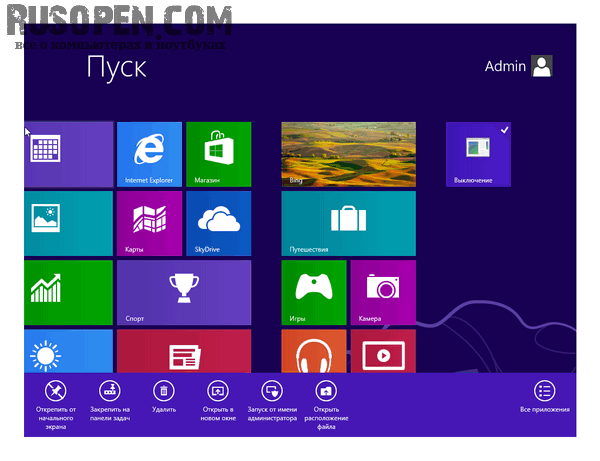Open the Internet Explorer tile

click(149, 154)
